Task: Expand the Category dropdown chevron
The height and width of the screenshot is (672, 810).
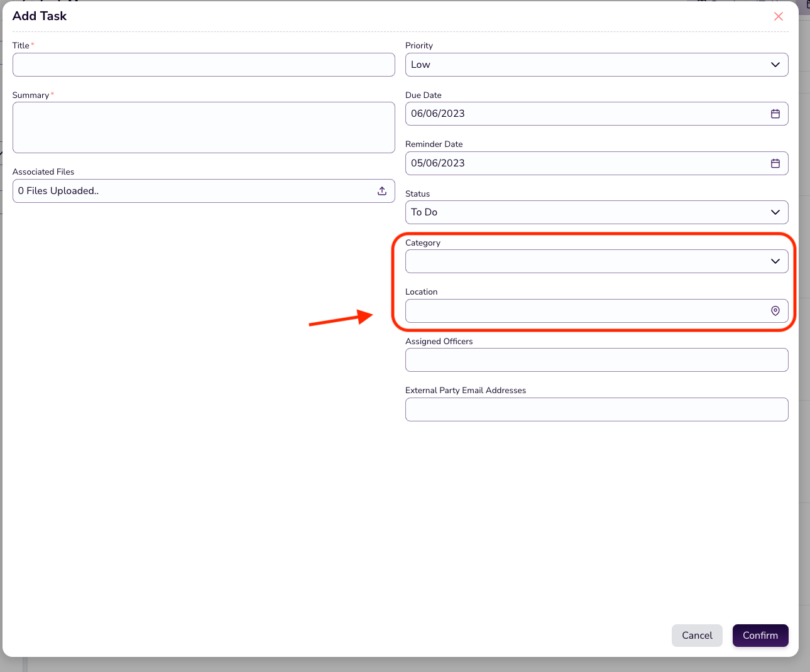Action: [x=775, y=261]
